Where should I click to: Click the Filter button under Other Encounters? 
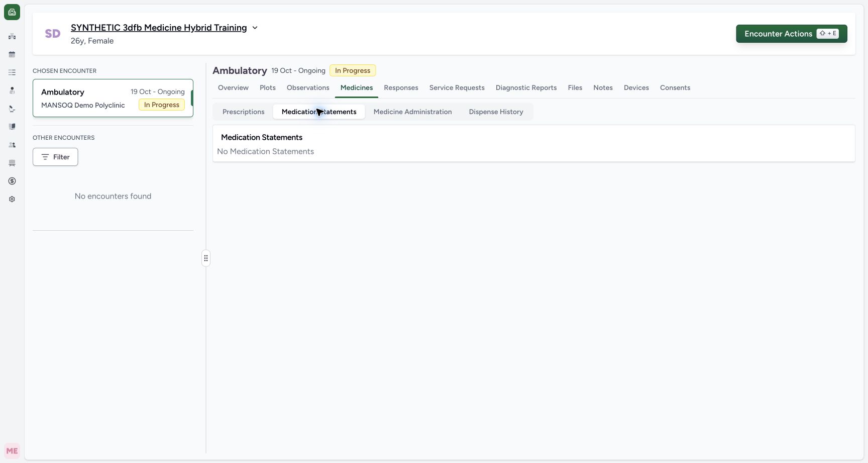pyautogui.click(x=55, y=157)
